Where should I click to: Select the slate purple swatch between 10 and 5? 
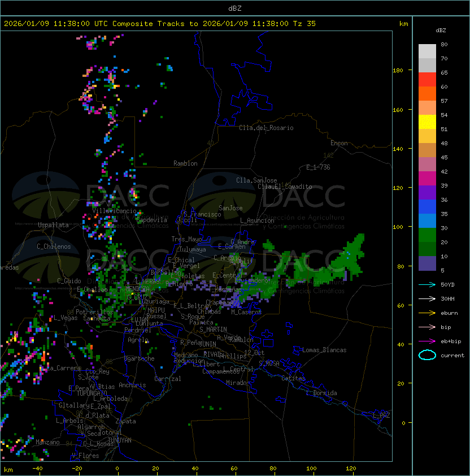427,263
